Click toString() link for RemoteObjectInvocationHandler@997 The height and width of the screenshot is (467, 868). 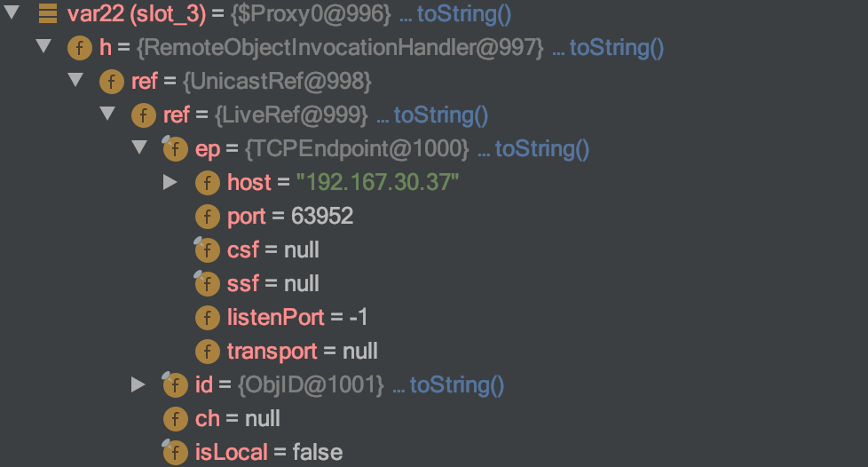tap(617, 48)
